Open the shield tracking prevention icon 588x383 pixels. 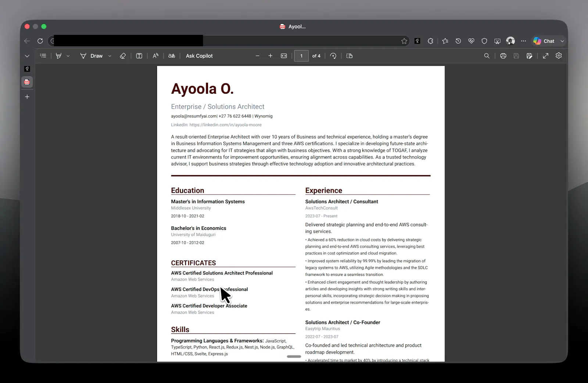(x=484, y=41)
